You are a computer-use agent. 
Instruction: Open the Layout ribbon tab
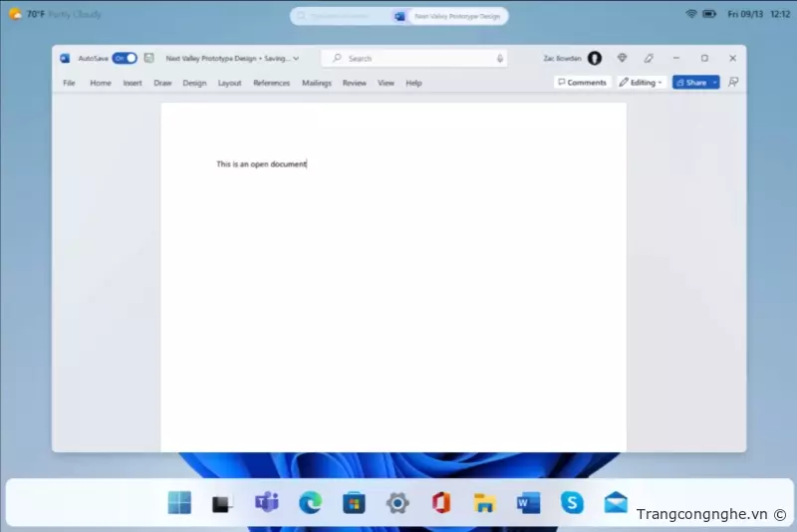(229, 83)
